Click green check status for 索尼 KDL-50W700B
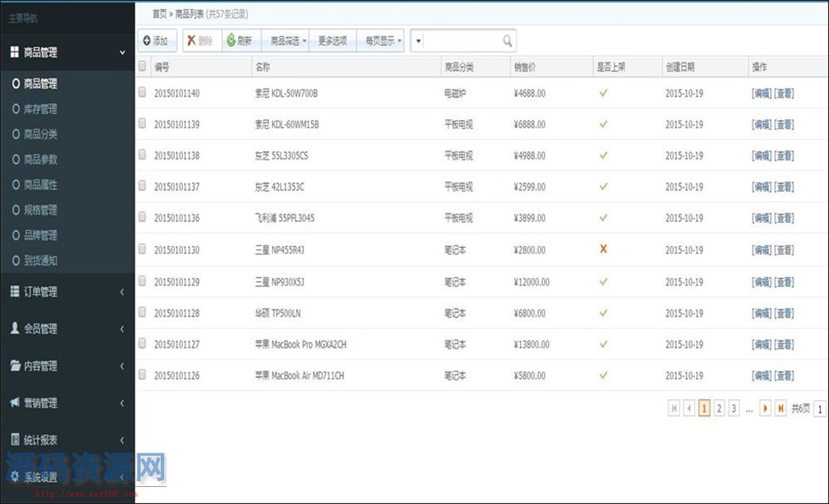This screenshot has height=504, width=829. (x=603, y=93)
